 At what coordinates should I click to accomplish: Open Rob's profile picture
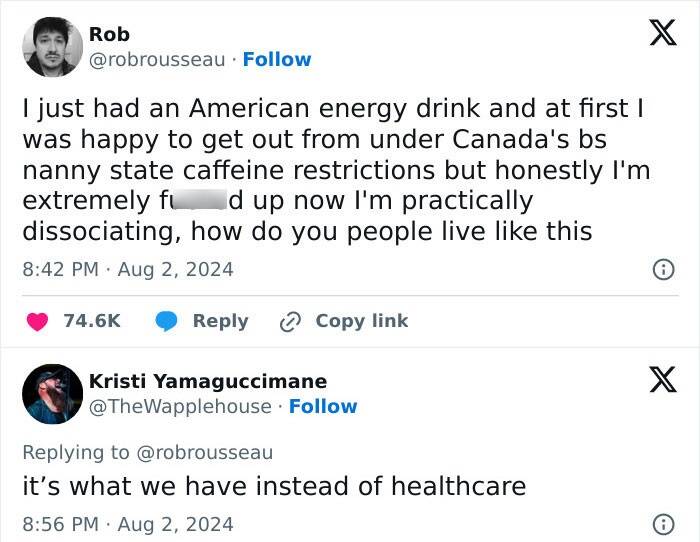point(52,47)
